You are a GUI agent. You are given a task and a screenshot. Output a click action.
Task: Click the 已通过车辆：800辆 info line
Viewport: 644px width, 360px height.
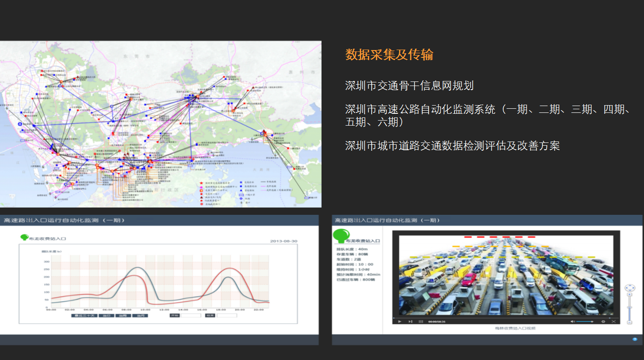click(355, 279)
